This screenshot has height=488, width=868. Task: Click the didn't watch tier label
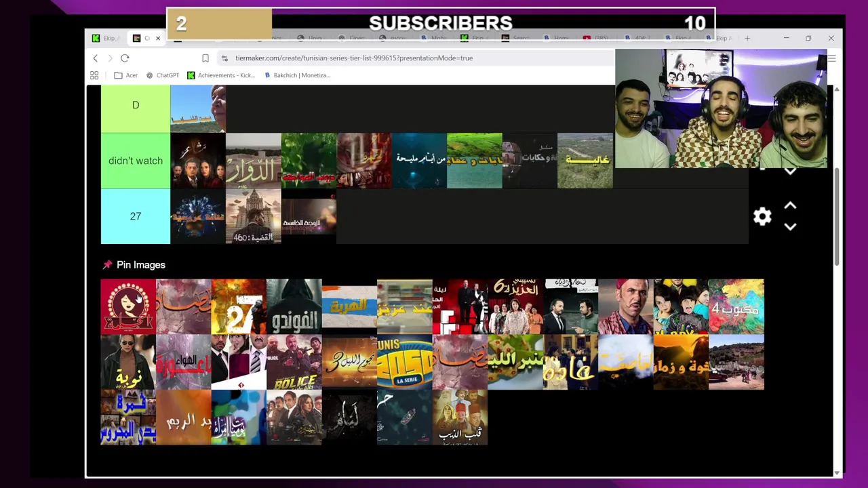(136, 161)
